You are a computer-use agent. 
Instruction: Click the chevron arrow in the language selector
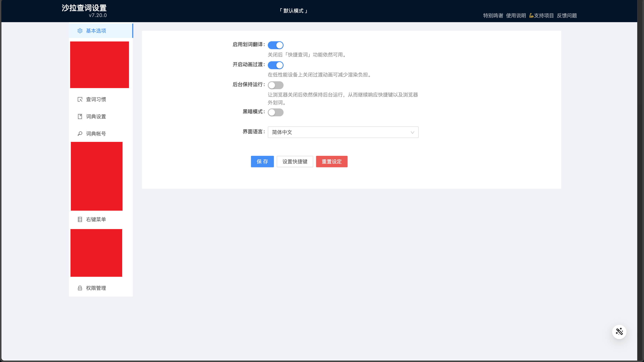[x=412, y=133]
